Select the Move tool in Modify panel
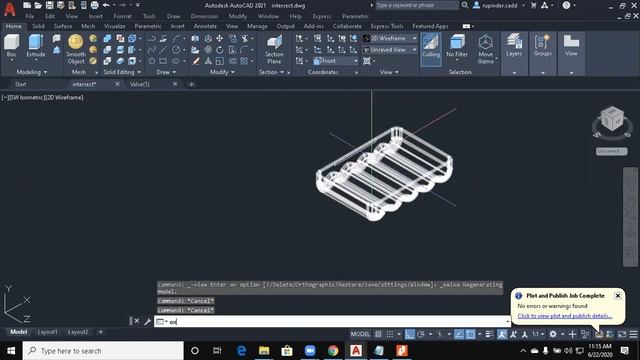Viewport: 640px width, 360px height. (220, 38)
